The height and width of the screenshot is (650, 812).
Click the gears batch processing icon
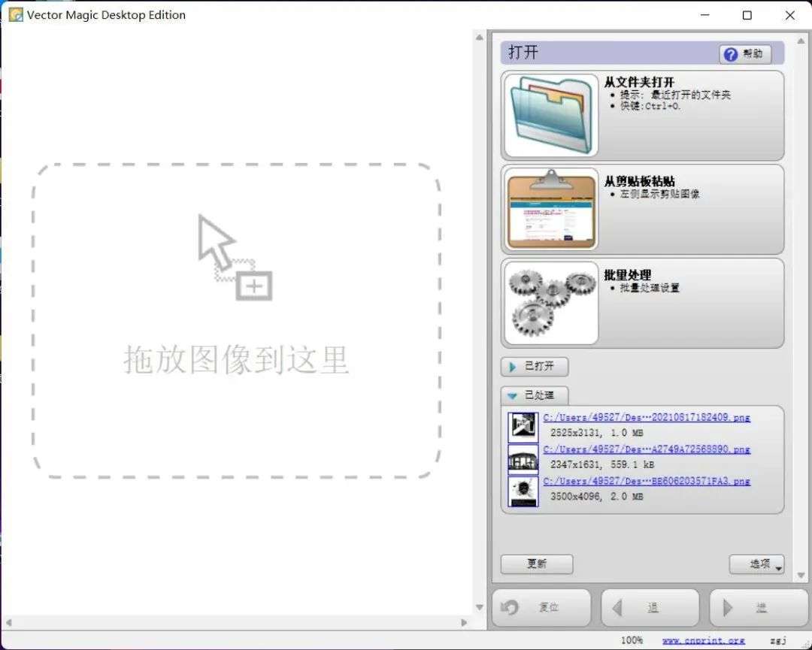pos(551,303)
